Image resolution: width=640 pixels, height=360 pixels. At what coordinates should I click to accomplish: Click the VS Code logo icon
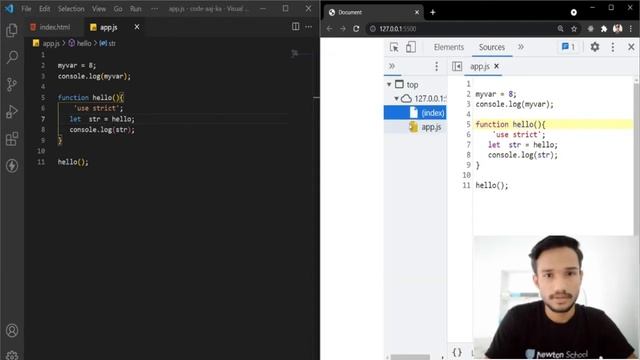tap(9, 8)
